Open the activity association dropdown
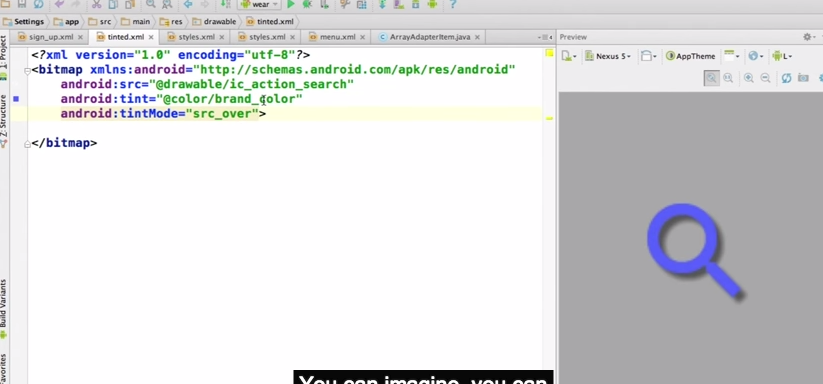The image size is (823, 384). pyautogui.click(x=731, y=56)
